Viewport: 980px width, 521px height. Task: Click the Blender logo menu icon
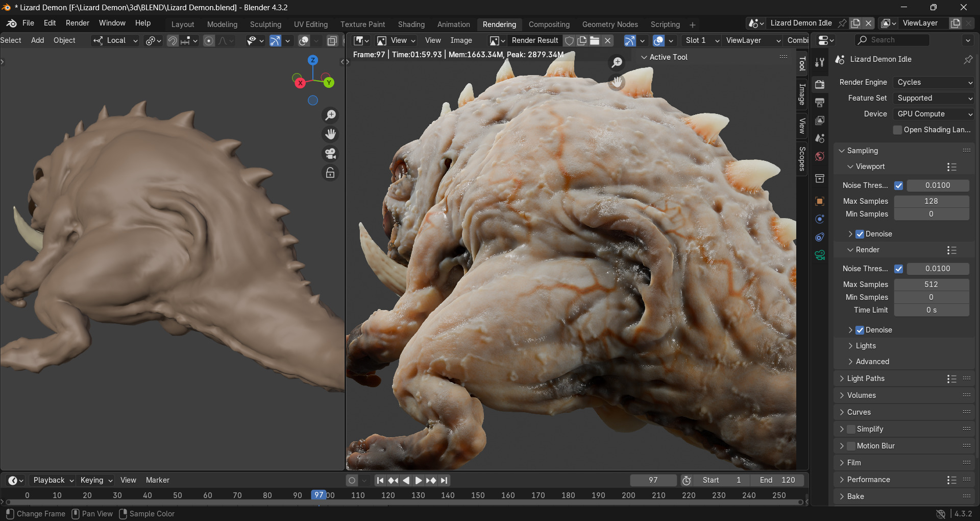point(11,23)
